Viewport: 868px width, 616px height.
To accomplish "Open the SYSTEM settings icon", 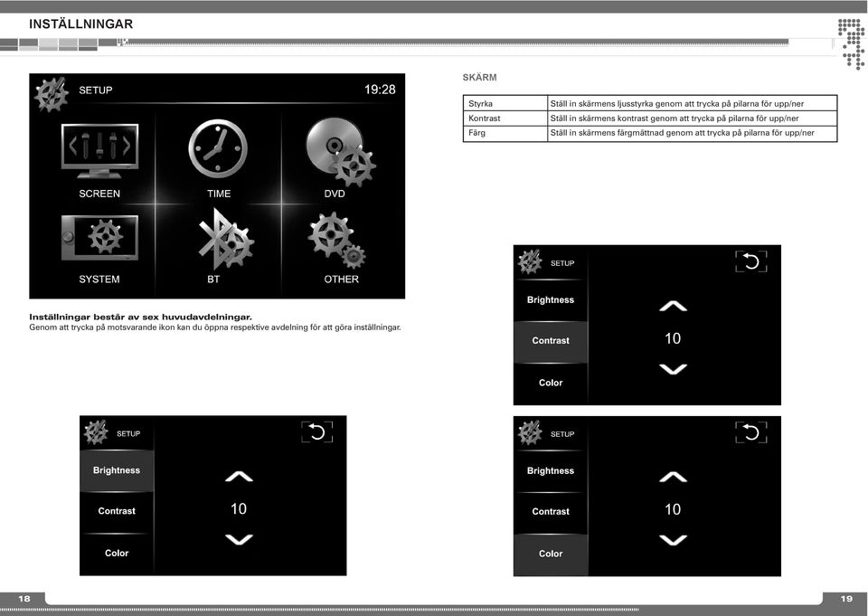I will (x=99, y=238).
